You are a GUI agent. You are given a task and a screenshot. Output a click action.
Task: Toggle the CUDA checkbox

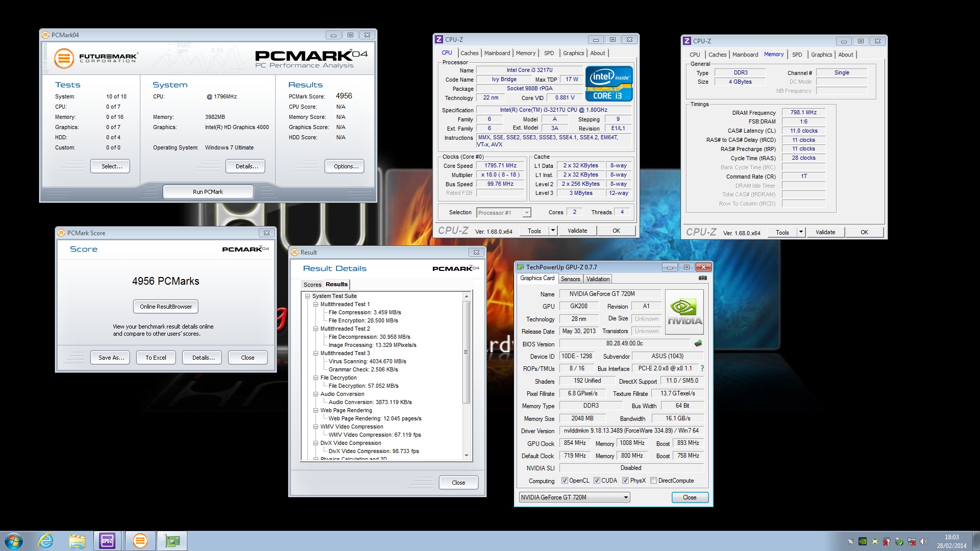tap(597, 481)
